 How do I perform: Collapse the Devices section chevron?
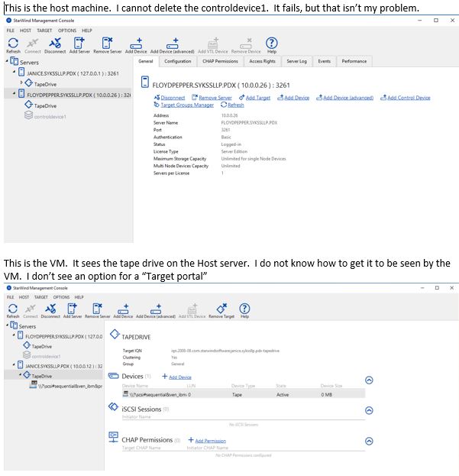[x=369, y=380]
